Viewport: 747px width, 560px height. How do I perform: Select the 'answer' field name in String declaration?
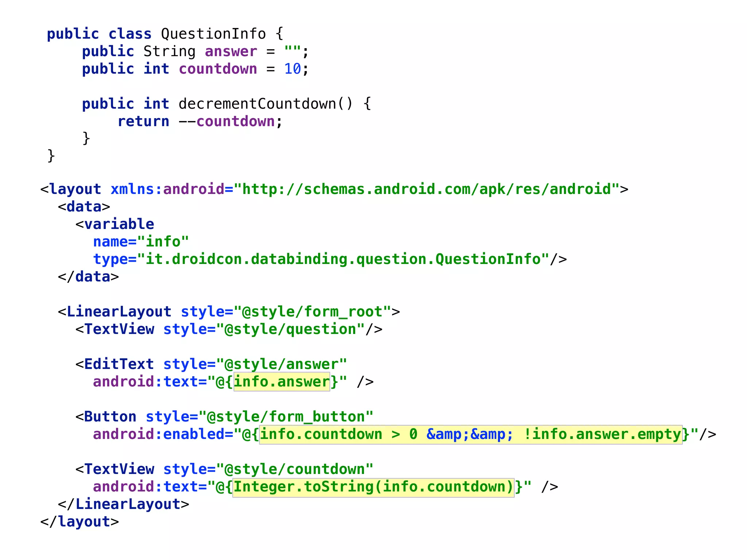pyautogui.click(x=231, y=51)
